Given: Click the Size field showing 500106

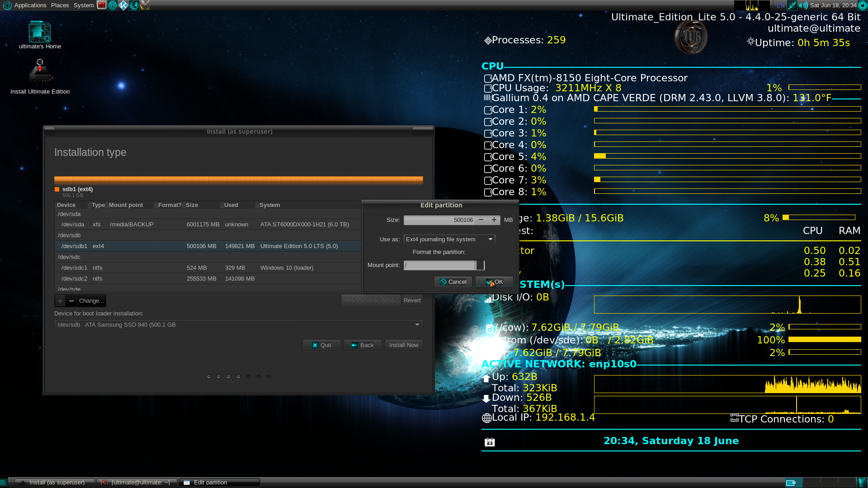Looking at the screenshot, I should click(439, 220).
